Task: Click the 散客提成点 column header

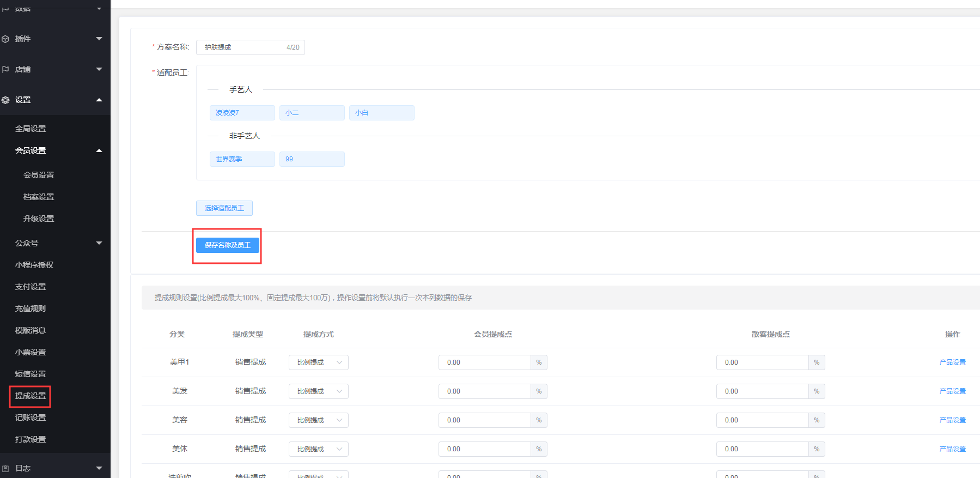Action: coord(771,334)
